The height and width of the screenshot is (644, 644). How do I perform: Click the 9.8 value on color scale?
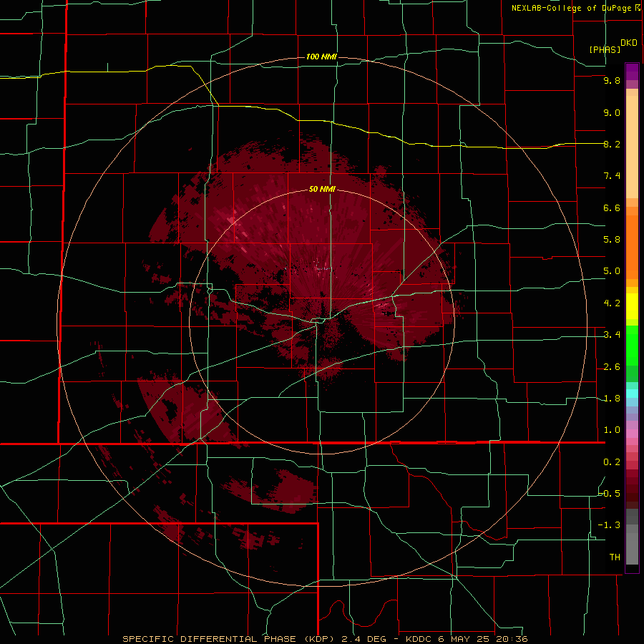(x=612, y=80)
